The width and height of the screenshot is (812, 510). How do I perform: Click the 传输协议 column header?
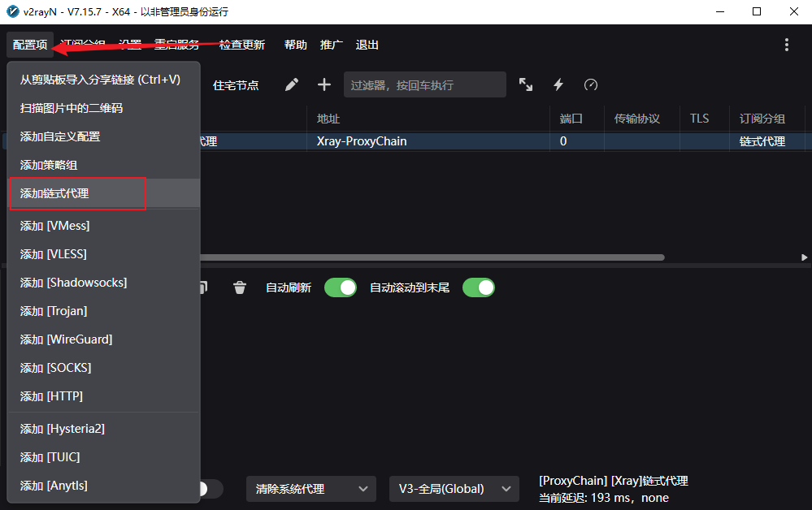[637, 119]
